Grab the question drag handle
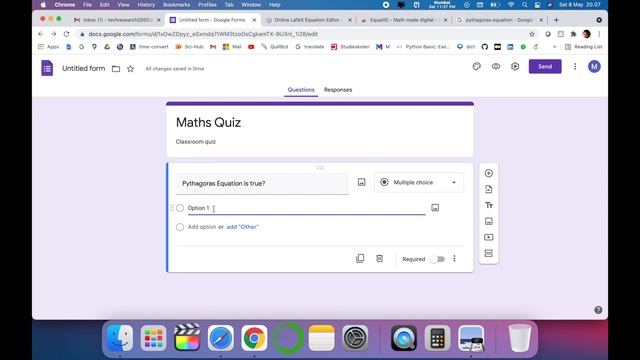The height and width of the screenshot is (360, 640). click(320, 168)
